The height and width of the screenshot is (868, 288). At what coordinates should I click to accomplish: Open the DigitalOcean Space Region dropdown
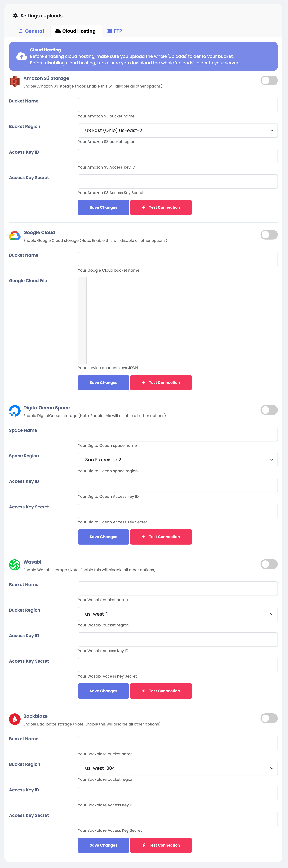178,459
